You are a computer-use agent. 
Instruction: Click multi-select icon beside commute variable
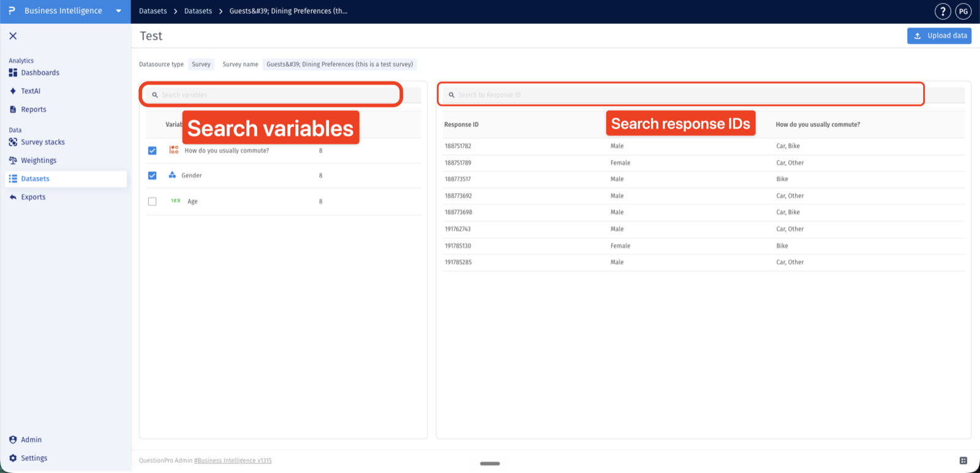tap(174, 149)
